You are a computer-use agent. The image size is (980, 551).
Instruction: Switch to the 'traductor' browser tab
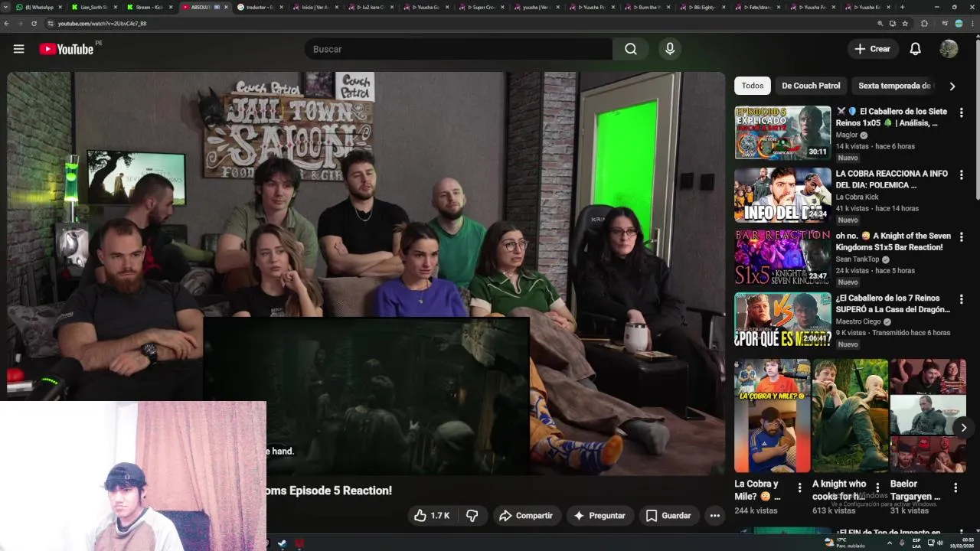[259, 7]
